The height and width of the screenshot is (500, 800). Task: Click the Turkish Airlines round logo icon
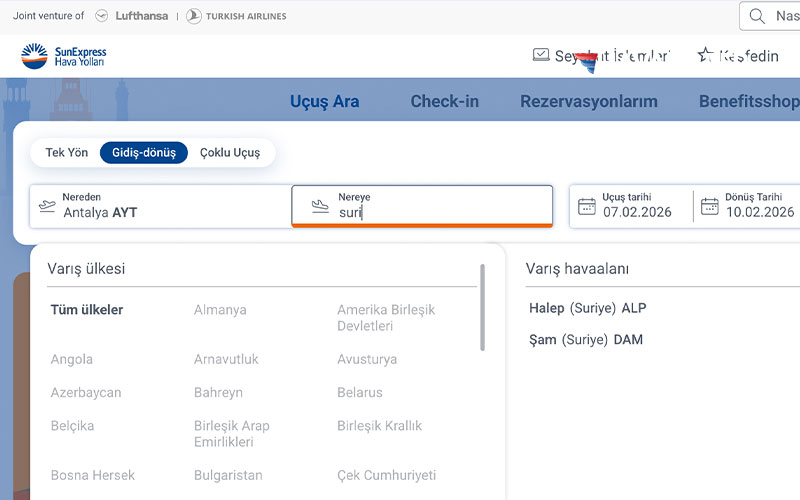193,16
